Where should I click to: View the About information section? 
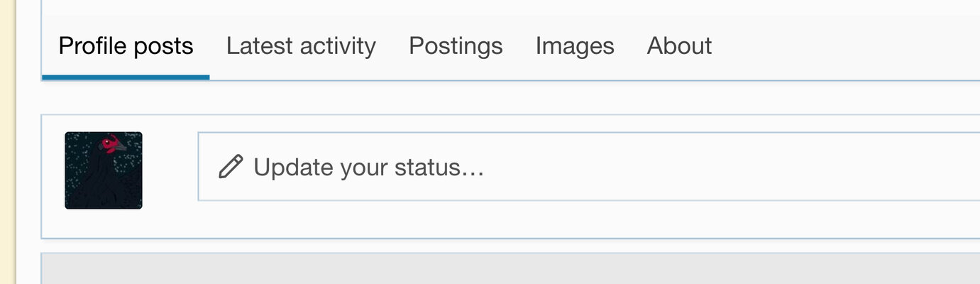point(679,46)
